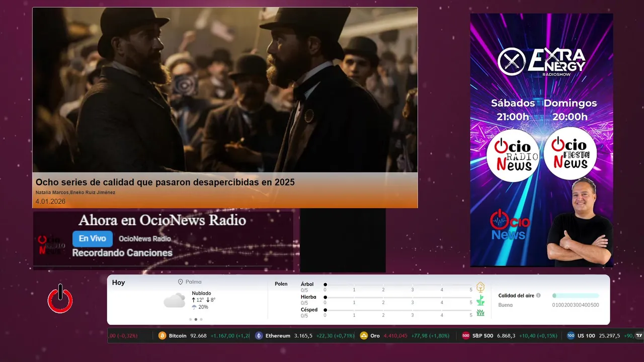This screenshot has height=362, width=644.
Task: Open the Ethereum quote in ticker
Action: (x=304, y=336)
